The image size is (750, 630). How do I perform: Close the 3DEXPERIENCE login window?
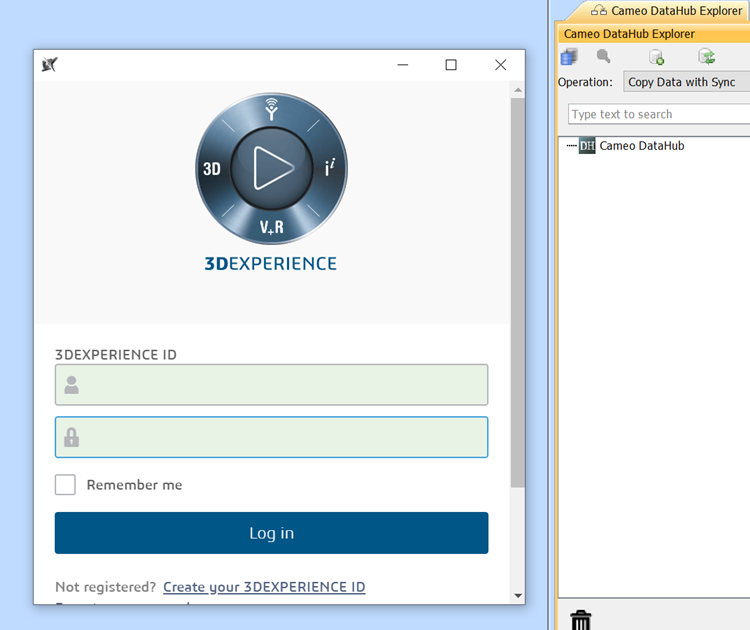tap(500, 65)
